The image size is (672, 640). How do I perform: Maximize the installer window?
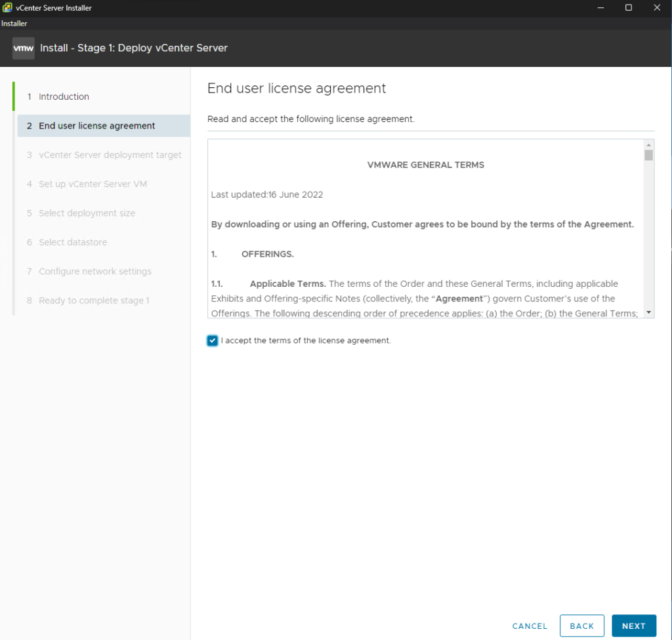pyautogui.click(x=628, y=8)
